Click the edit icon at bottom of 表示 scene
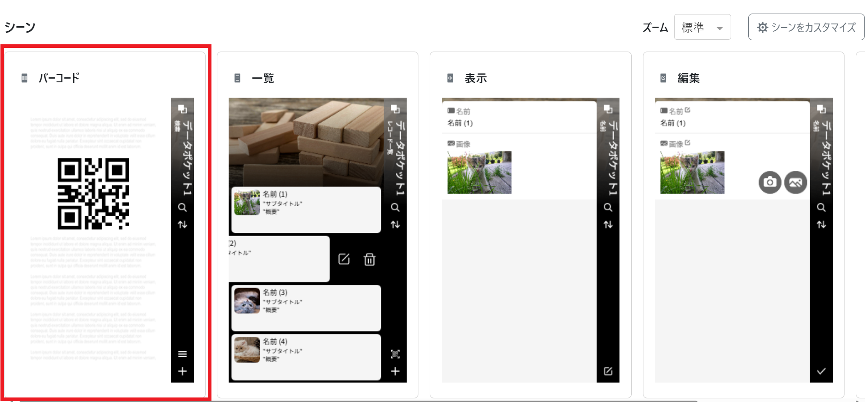868x402 pixels. 608,371
